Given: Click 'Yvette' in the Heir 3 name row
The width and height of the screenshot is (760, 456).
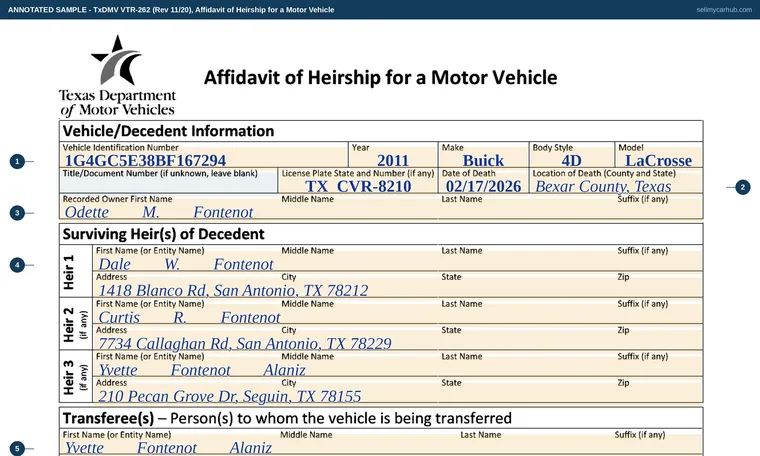Looking at the screenshot, I should 118,370.
